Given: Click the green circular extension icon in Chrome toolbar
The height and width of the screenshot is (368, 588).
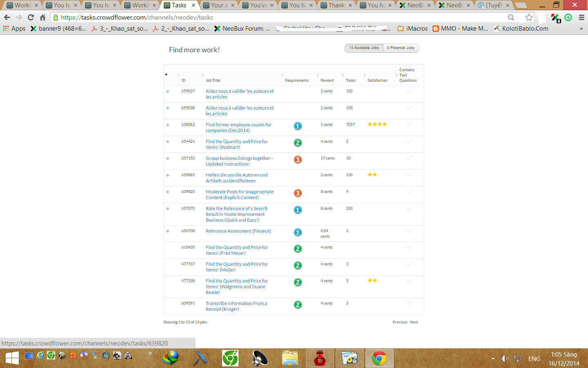Looking at the screenshot, I should (x=568, y=18).
